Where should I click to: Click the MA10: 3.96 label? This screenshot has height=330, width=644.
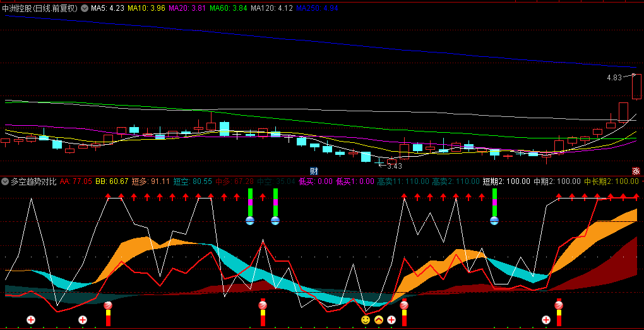[146, 8]
